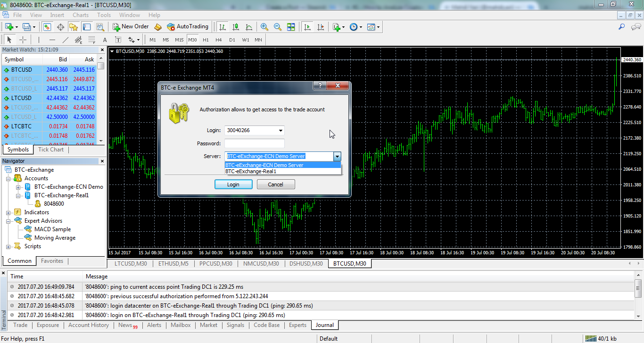Open the Charts menu
Viewport: 644px width, 343px height.
point(81,15)
